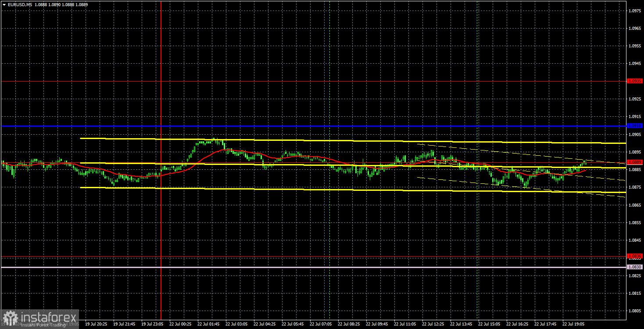Select the lower thick yellow channel line
This screenshot has width=644, height=329.
pyautogui.click(x=353, y=190)
